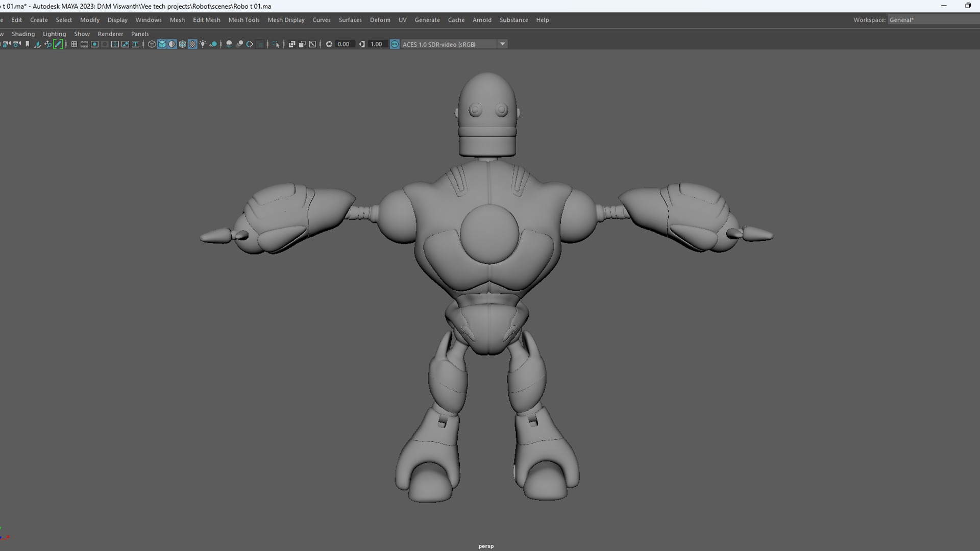Click the safe title icon
980x551 pixels.
coord(135,44)
